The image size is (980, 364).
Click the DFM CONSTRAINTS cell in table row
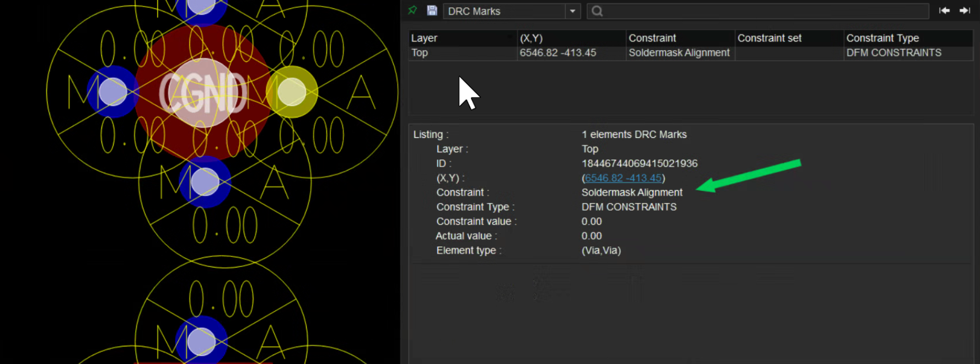pyautogui.click(x=893, y=53)
